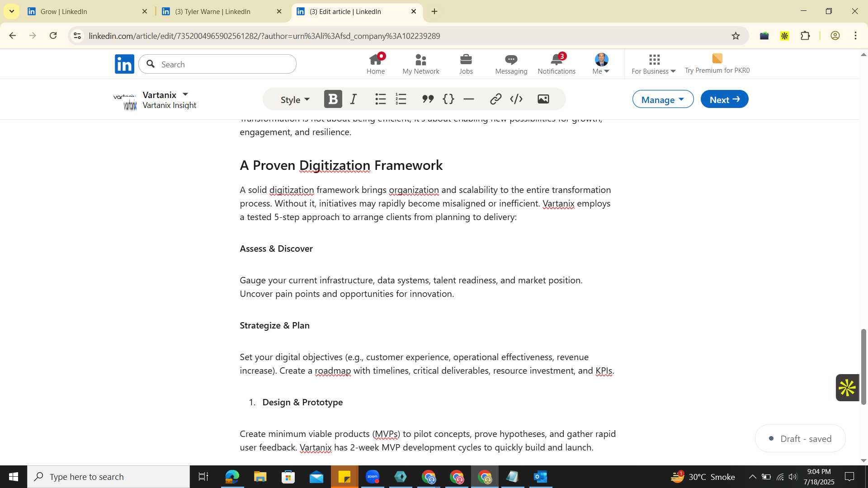Click the floating yellow asterisk widget
The height and width of the screenshot is (488, 868).
[847, 388]
